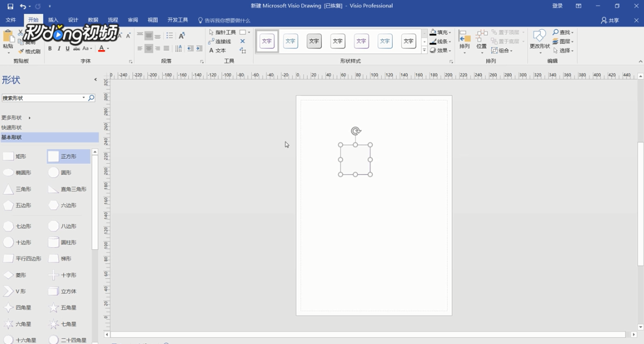This screenshot has height=344, width=644.
Task: Click the connection point X tool
Action: point(242,42)
